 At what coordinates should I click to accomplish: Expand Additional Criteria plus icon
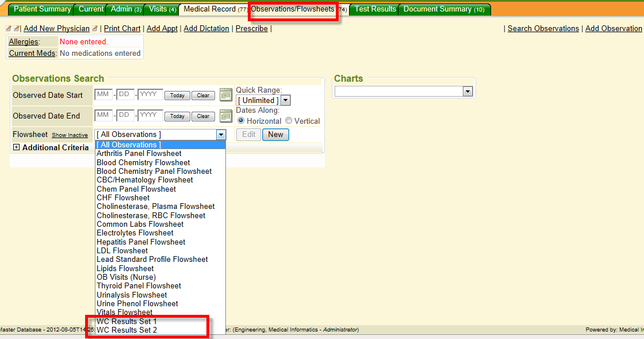click(16, 147)
